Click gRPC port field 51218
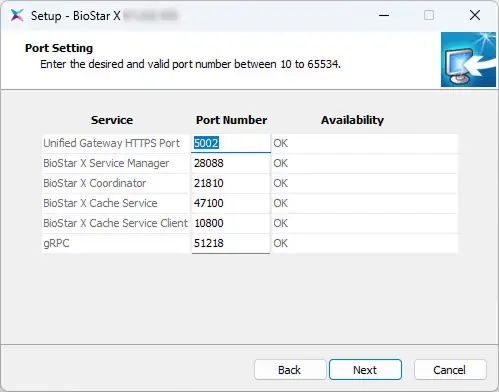The image size is (499, 392). [x=231, y=243]
